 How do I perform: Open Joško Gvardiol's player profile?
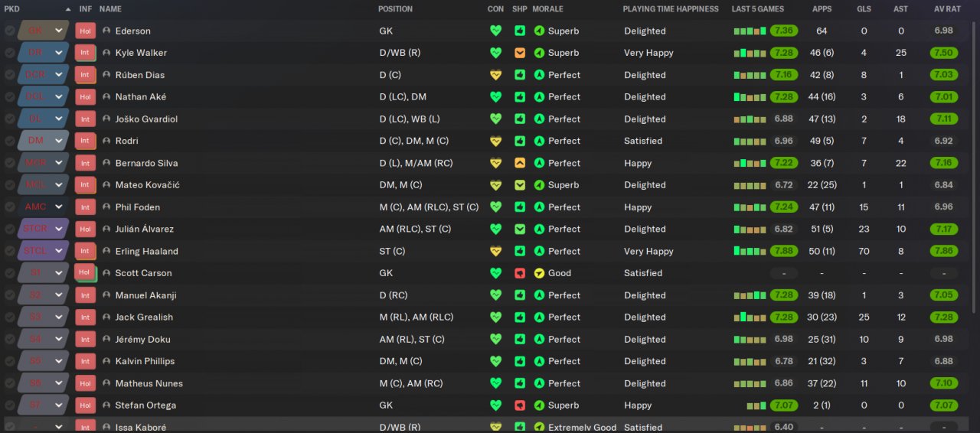[x=146, y=119]
